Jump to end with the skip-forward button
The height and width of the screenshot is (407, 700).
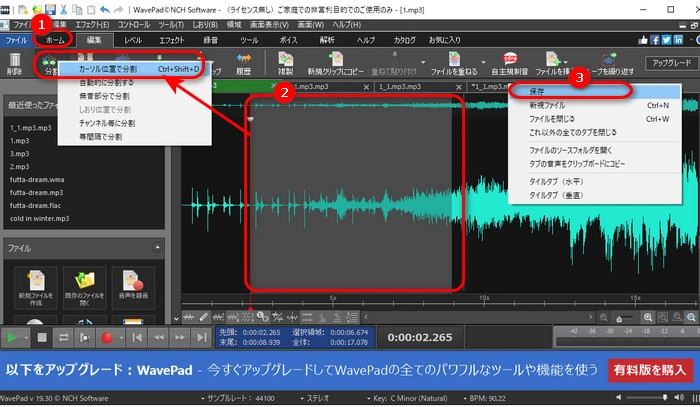(x=201, y=338)
